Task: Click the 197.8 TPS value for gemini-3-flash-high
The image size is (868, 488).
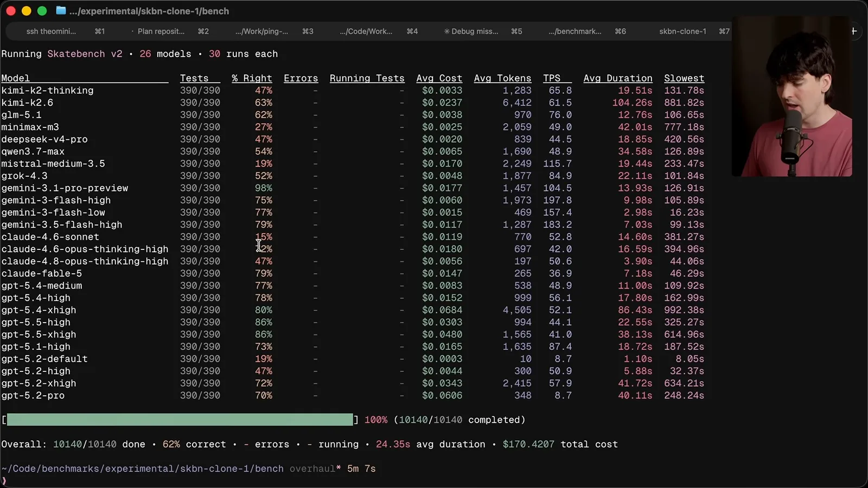Action: point(557,200)
